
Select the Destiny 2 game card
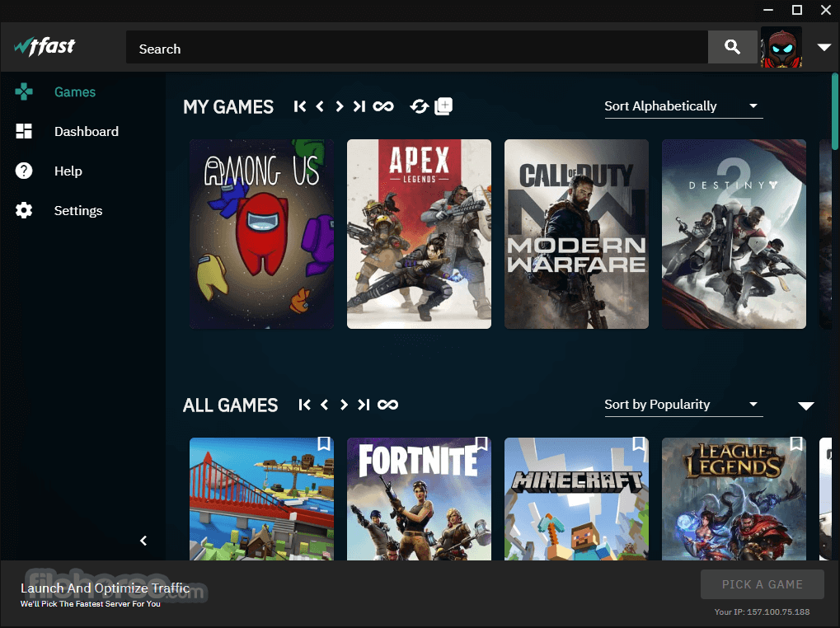coord(734,234)
